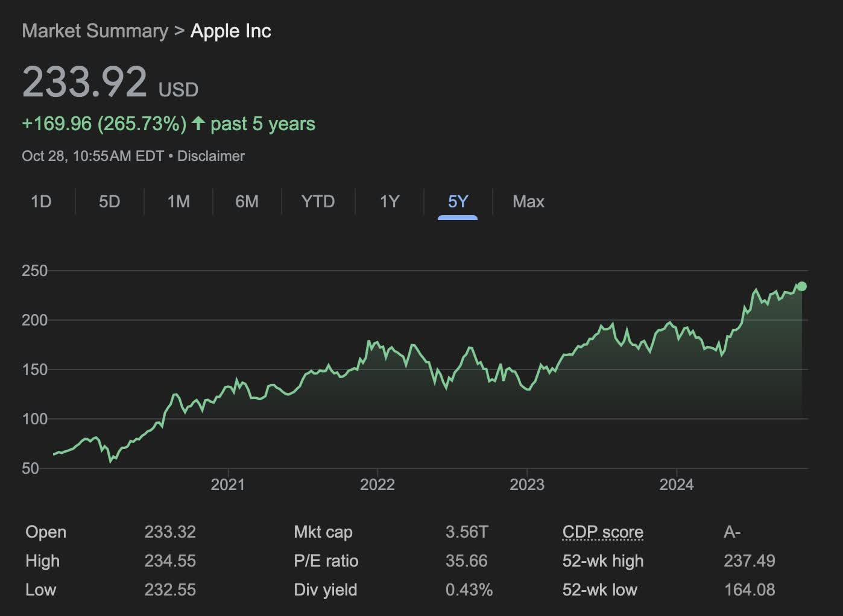843x616 pixels.
Task: Switch chart to 1M range
Action: coord(178,201)
